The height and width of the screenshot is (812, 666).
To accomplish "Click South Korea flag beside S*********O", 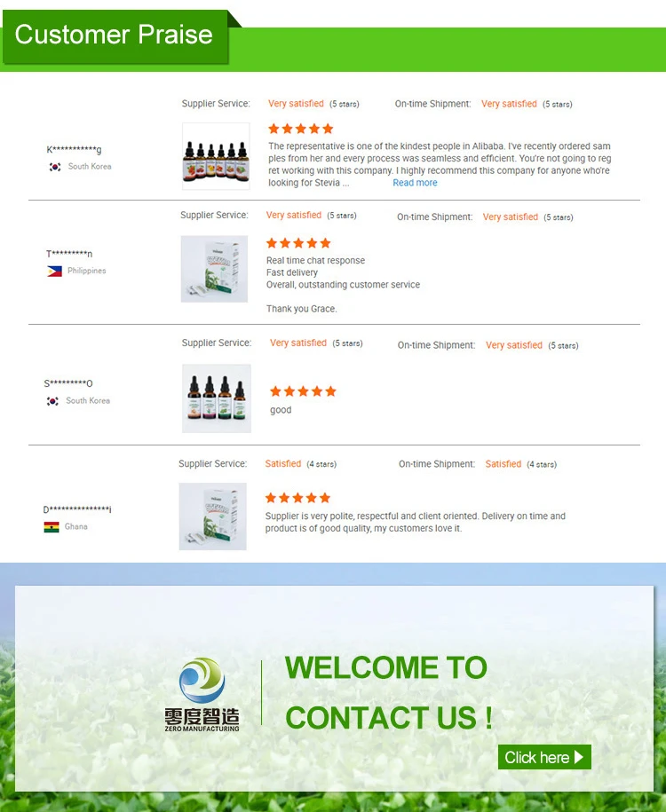I will 53,401.
